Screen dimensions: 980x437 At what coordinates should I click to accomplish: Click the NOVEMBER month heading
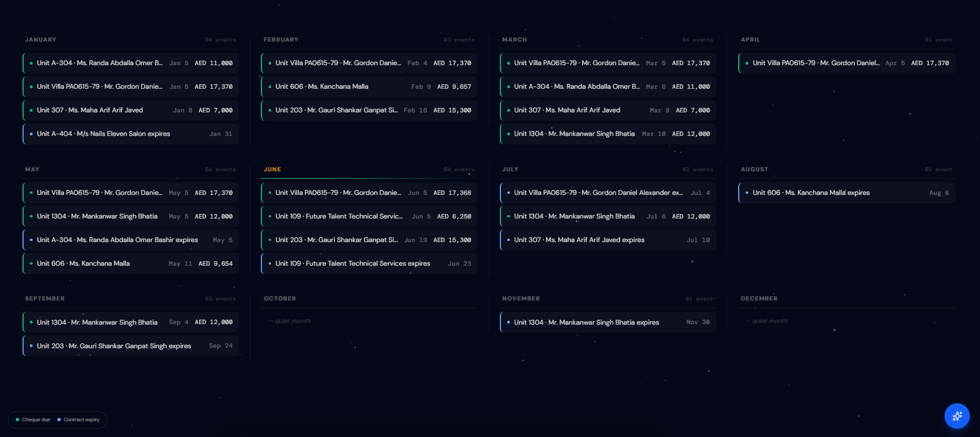pos(521,299)
